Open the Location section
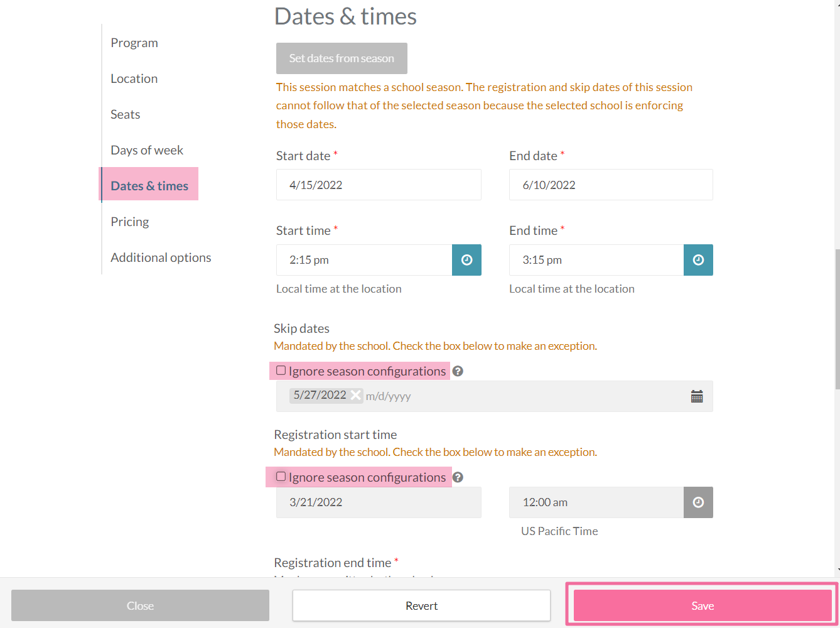The width and height of the screenshot is (840, 628). (134, 78)
